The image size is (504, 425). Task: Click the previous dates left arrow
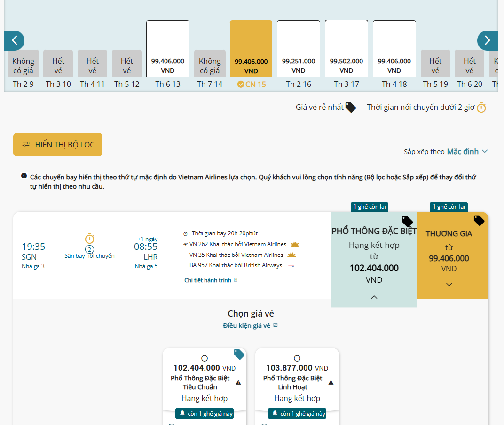15,40
